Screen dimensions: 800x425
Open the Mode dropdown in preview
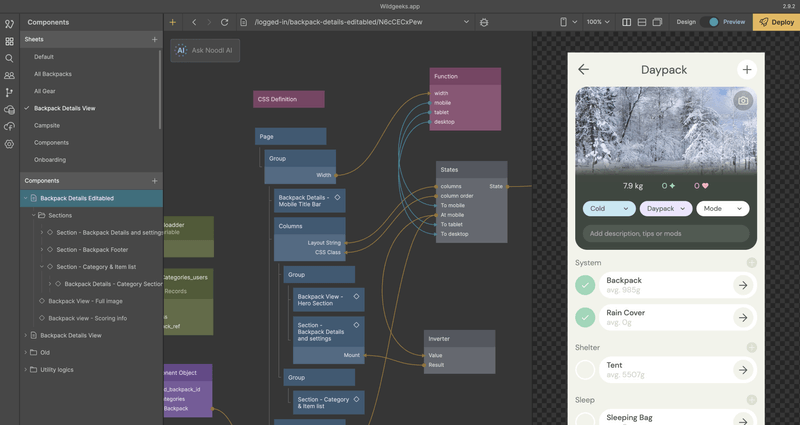722,209
